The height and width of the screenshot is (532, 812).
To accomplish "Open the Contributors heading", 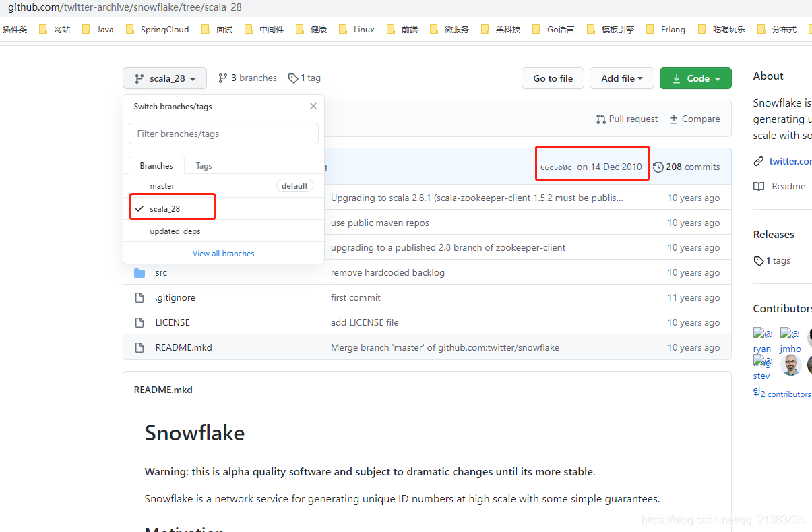I will 782,308.
